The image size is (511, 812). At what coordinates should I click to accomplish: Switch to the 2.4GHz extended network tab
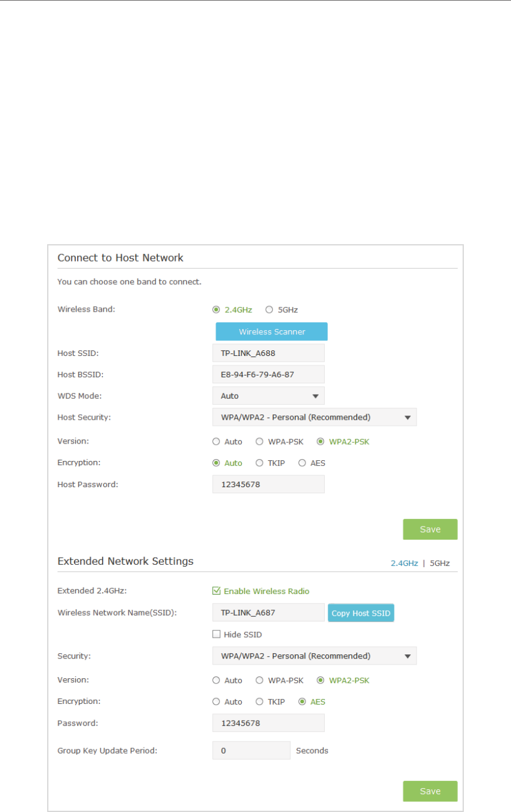pyautogui.click(x=404, y=563)
